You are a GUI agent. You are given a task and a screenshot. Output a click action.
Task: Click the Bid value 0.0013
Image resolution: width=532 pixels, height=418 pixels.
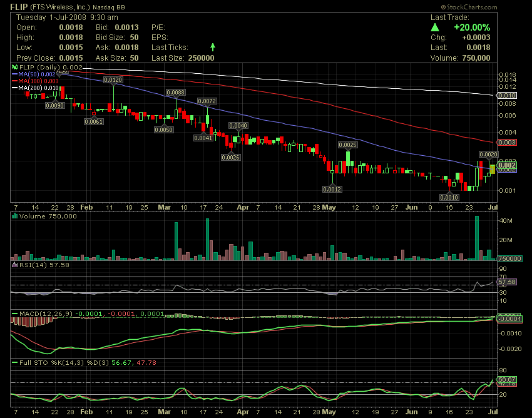click(x=126, y=28)
